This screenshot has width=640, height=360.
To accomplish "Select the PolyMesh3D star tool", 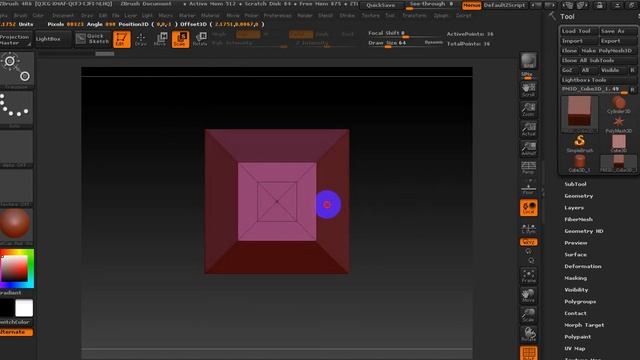I will (x=618, y=124).
